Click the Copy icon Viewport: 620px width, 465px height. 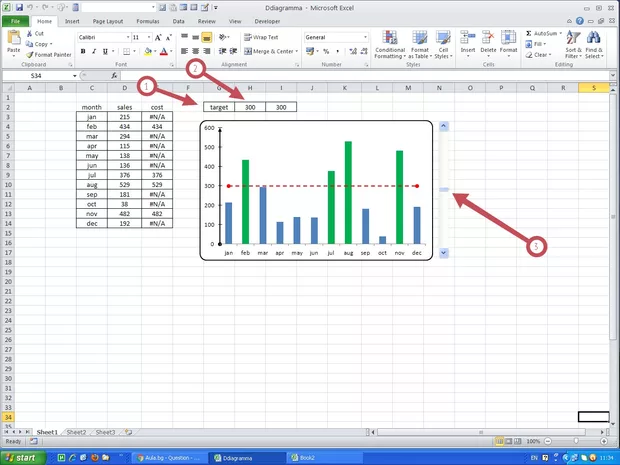pos(29,44)
